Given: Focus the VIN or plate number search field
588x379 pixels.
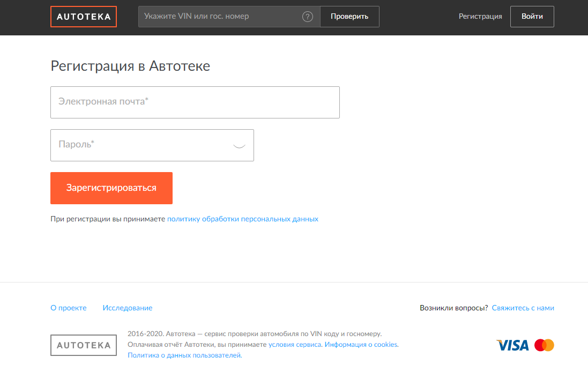Looking at the screenshot, I should 229,17.
